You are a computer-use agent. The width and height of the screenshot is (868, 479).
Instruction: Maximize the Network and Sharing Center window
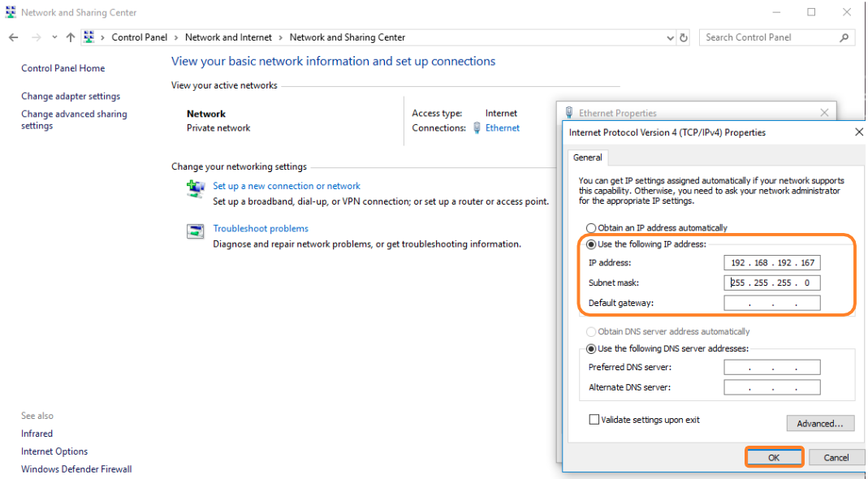click(811, 12)
